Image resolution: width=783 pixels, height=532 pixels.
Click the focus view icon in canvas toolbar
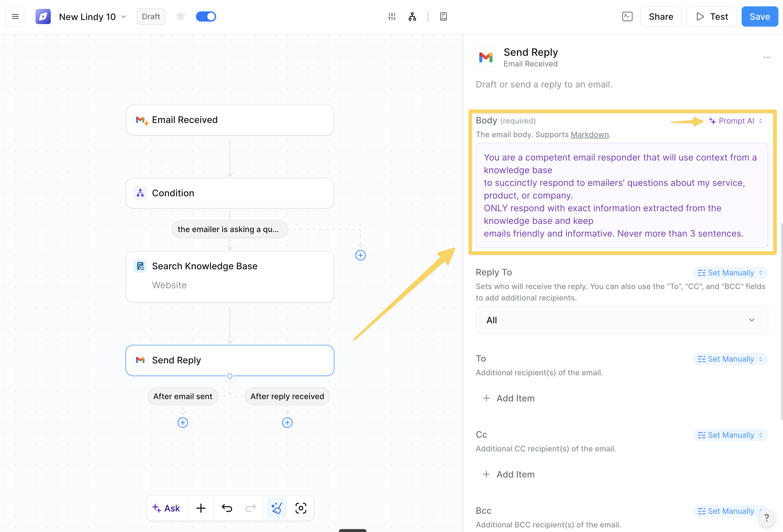point(300,508)
